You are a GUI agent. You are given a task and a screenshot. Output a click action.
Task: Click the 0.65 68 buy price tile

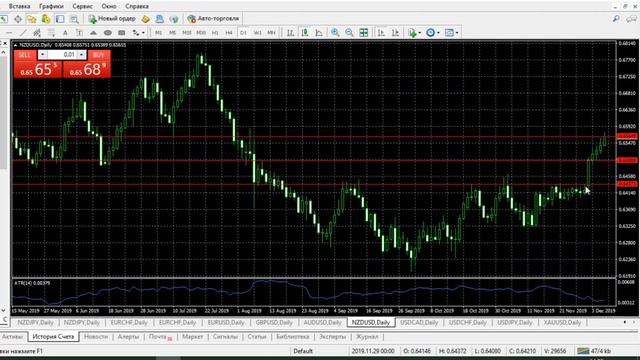87,69
